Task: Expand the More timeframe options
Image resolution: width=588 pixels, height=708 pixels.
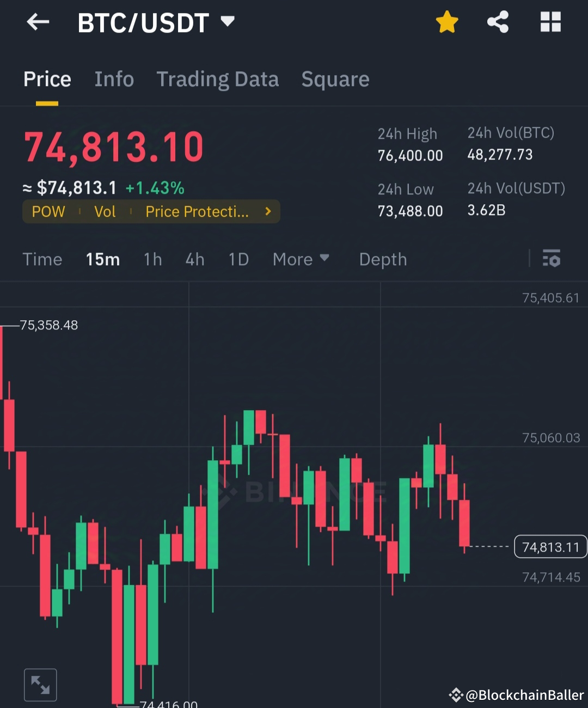Action: click(x=301, y=259)
